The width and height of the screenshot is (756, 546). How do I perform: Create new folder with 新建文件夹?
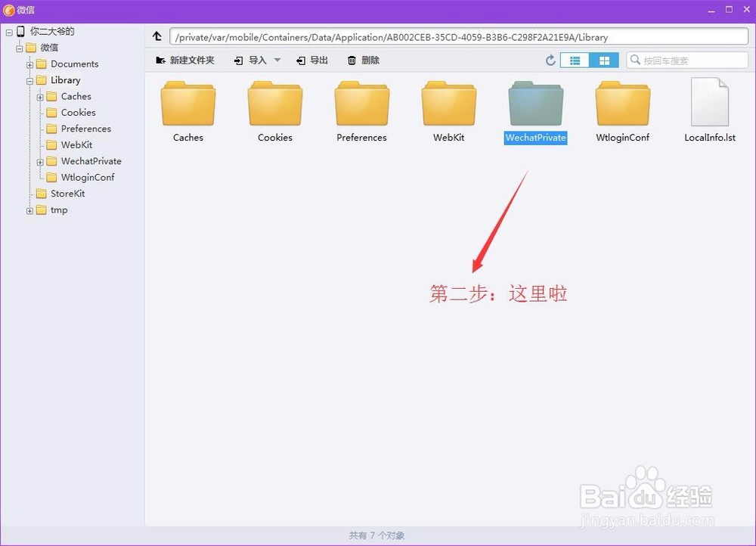point(185,60)
